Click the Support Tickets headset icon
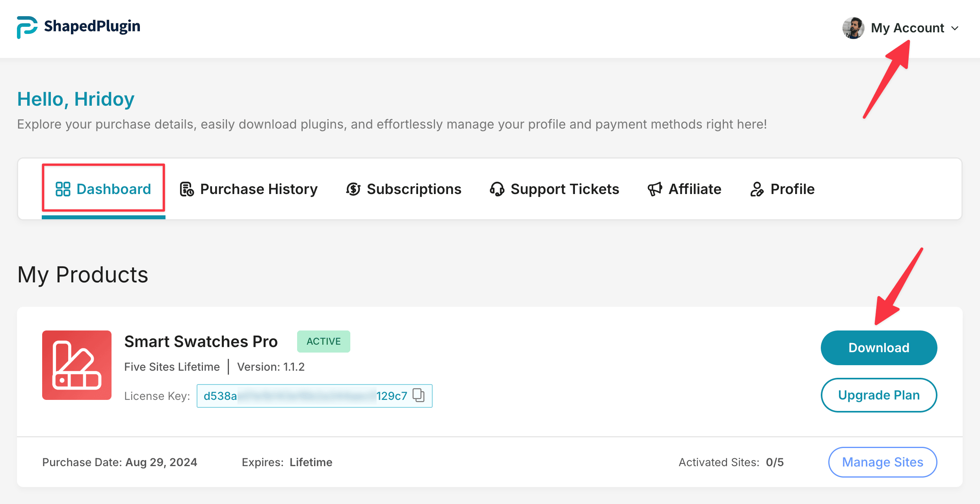The width and height of the screenshot is (980, 504). tap(497, 189)
